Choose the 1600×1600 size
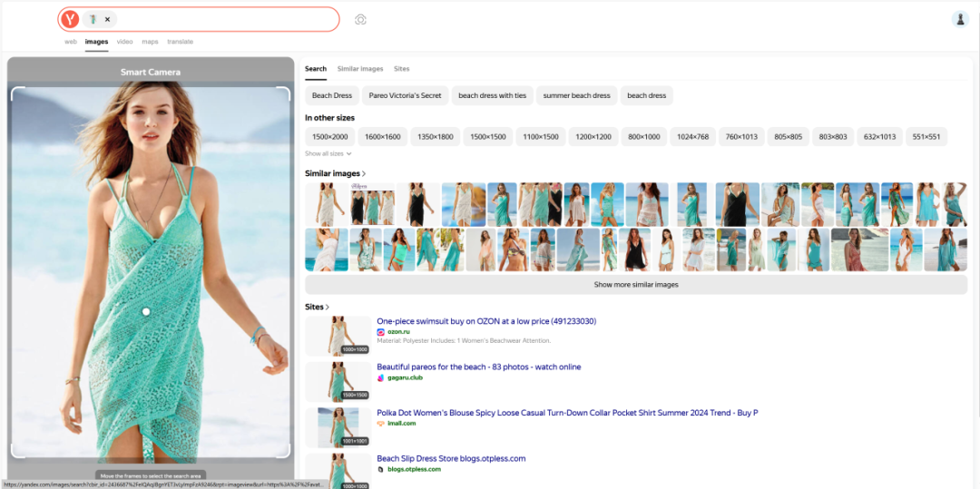The width and height of the screenshot is (980, 489). click(x=383, y=137)
